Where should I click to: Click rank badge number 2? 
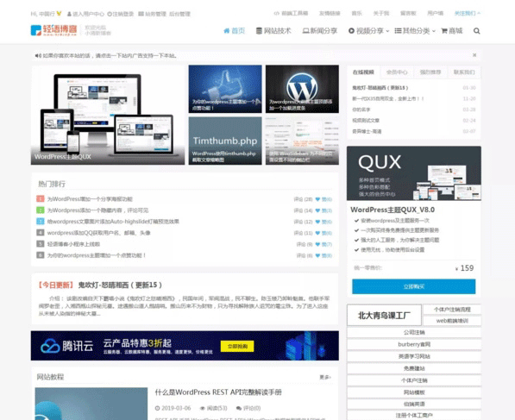pos(40,210)
